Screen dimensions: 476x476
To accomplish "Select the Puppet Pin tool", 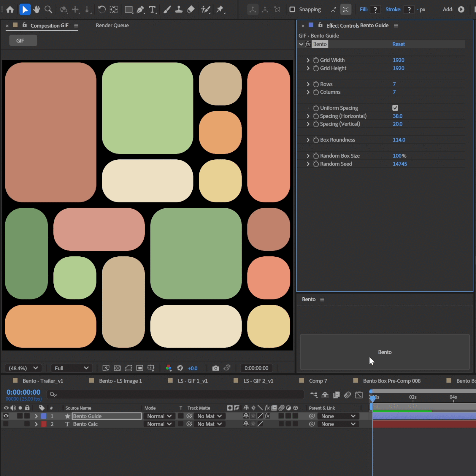I will pos(220,9).
